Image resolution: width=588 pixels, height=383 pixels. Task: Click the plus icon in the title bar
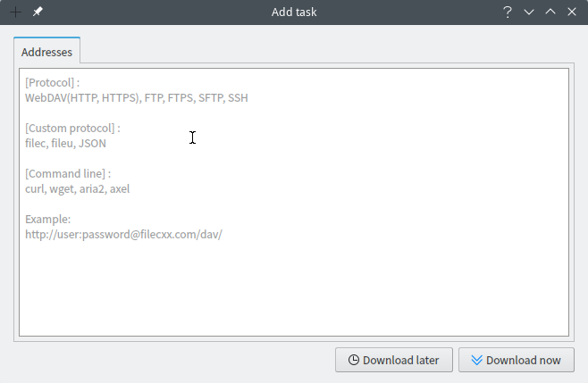(x=16, y=12)
